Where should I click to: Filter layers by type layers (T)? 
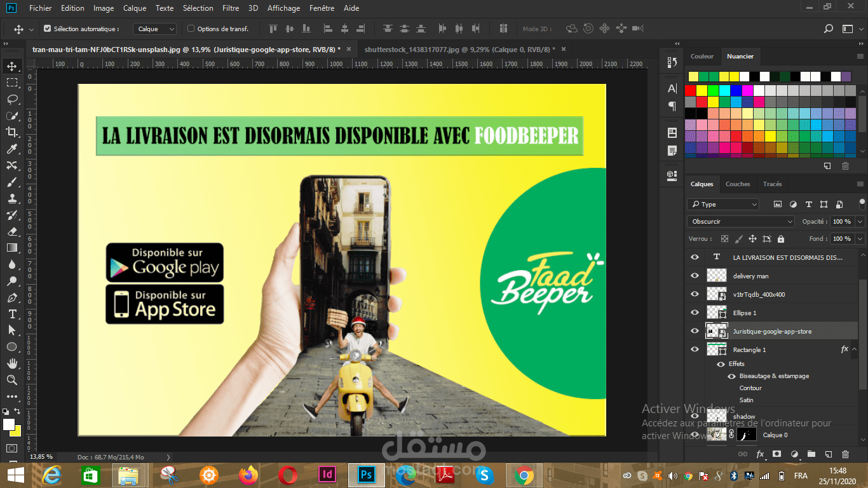tap(808, 205)
